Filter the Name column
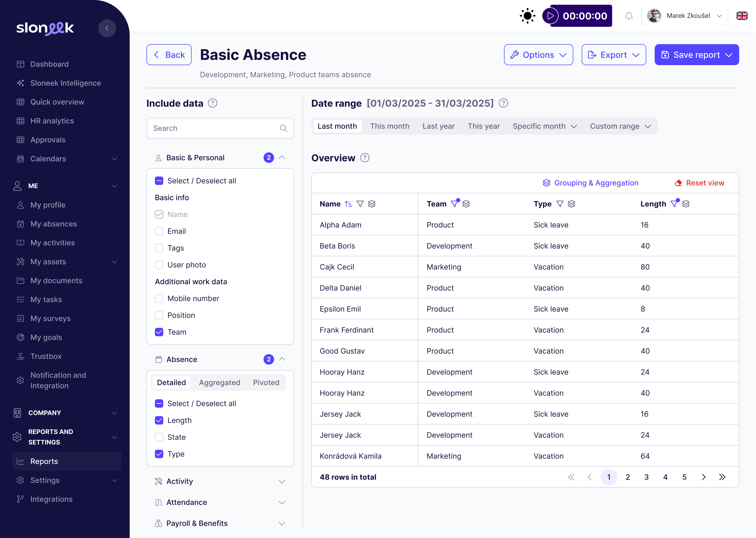The image size is (756, 538). [360, 204]
